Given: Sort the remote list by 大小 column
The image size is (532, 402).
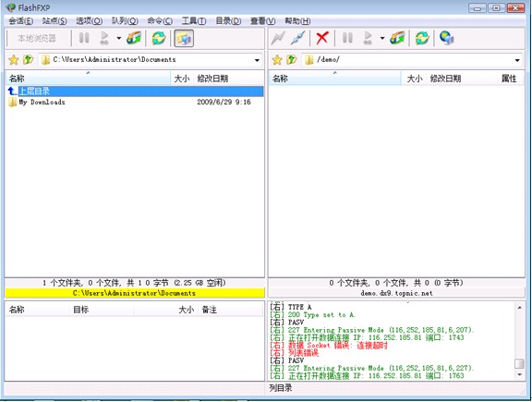Looking at the screenshot, I should 415,79.
